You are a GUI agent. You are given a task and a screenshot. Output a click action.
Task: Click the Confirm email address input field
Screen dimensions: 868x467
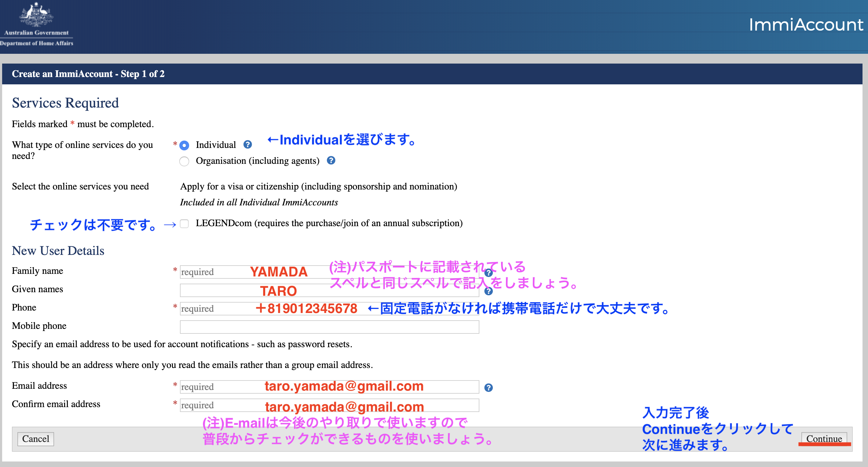point(330,405)
